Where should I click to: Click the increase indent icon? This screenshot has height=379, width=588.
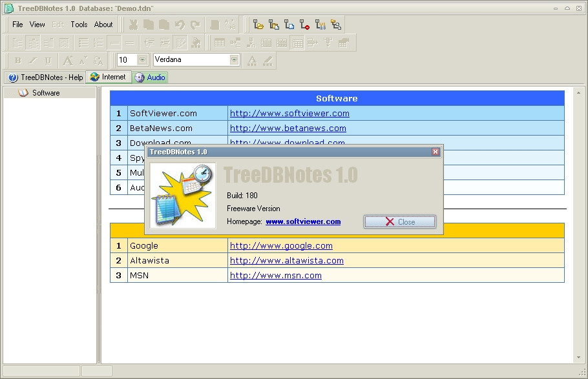click(x=165, y=43)
